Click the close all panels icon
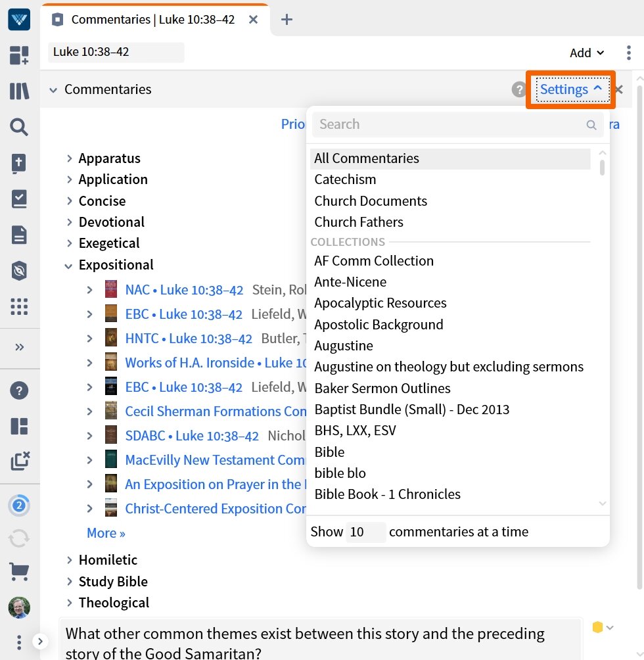Image resolution: width=644 pixels, height=660 pixels. click(x=20, y=461)
